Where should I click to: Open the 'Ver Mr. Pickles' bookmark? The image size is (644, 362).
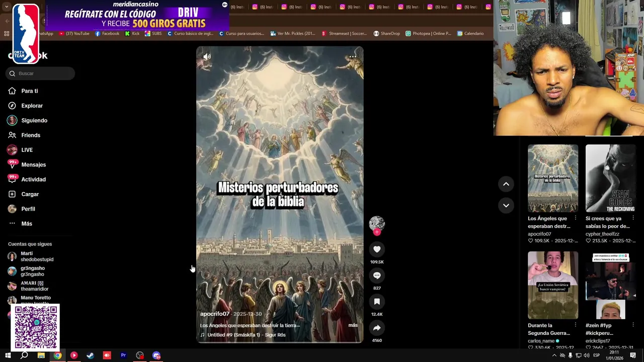pyautogui.click(x=292, y=34)
